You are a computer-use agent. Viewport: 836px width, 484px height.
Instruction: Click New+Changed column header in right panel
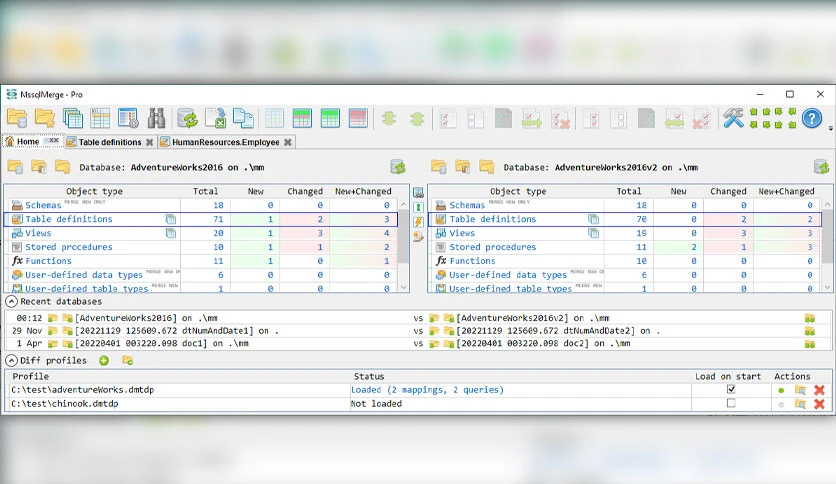tap(786, 191)
